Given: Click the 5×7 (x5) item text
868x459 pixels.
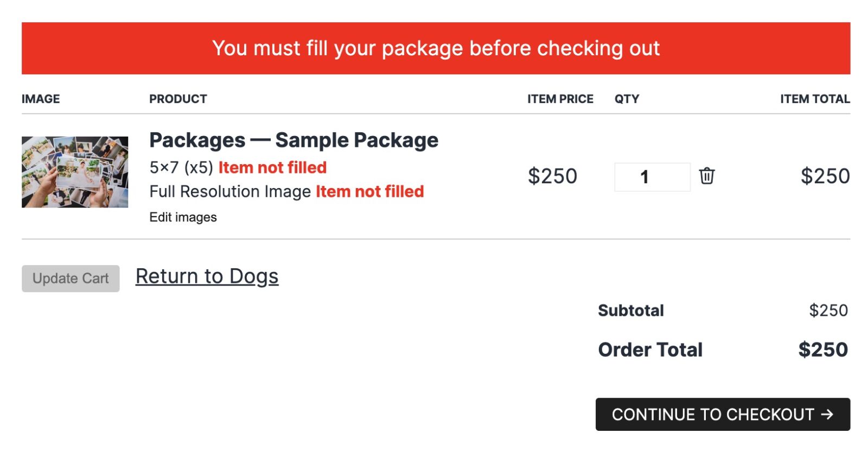Looking at the screenshot, I should [181, 167].
